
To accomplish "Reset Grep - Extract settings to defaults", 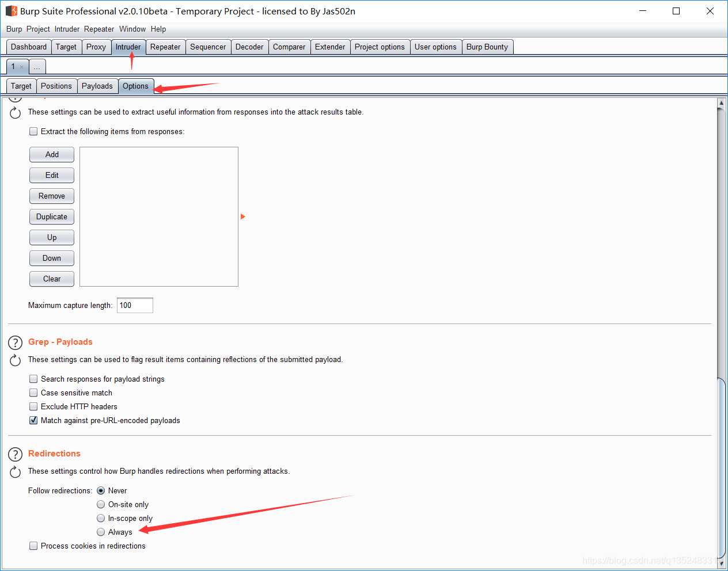I will pos(15,113).
